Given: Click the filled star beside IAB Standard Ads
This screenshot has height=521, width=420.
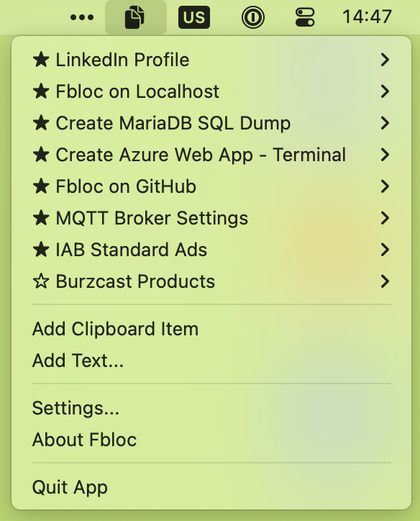Looking at the screenshot, I should pos(41,250).
